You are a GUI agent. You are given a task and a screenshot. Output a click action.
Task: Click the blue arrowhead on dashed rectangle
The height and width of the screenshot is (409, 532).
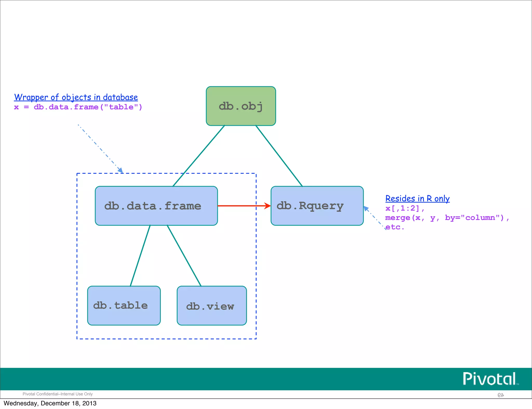(121, 170)
